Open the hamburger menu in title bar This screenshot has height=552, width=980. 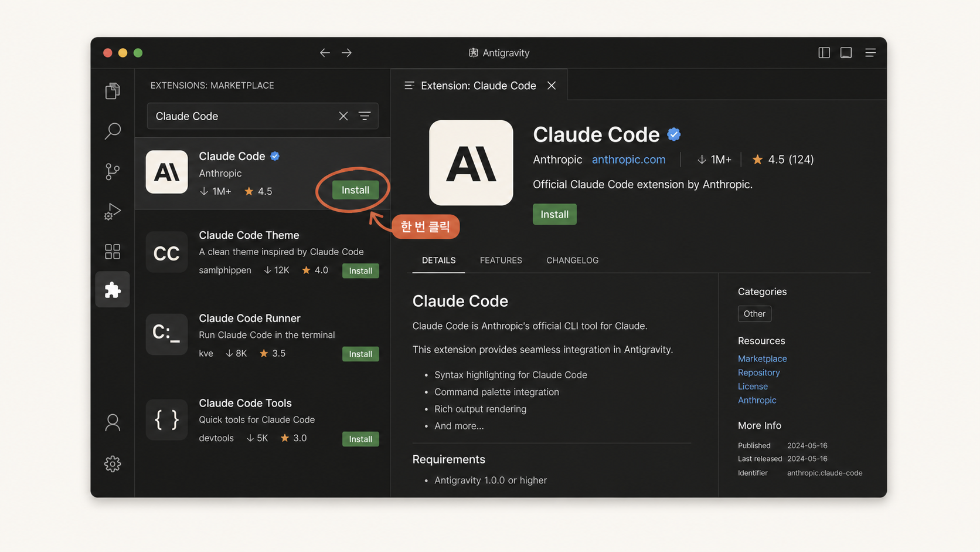pos(870,53)
